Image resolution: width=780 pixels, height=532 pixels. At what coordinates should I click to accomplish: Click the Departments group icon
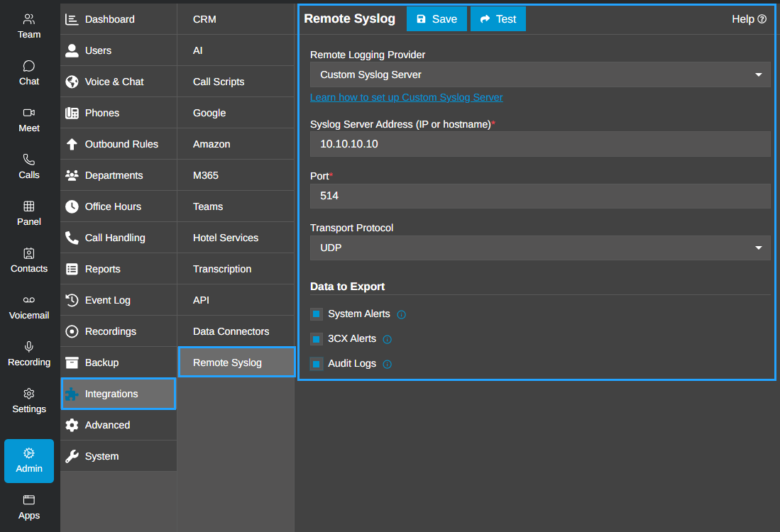pyautogui.click(x=72, y=175)
